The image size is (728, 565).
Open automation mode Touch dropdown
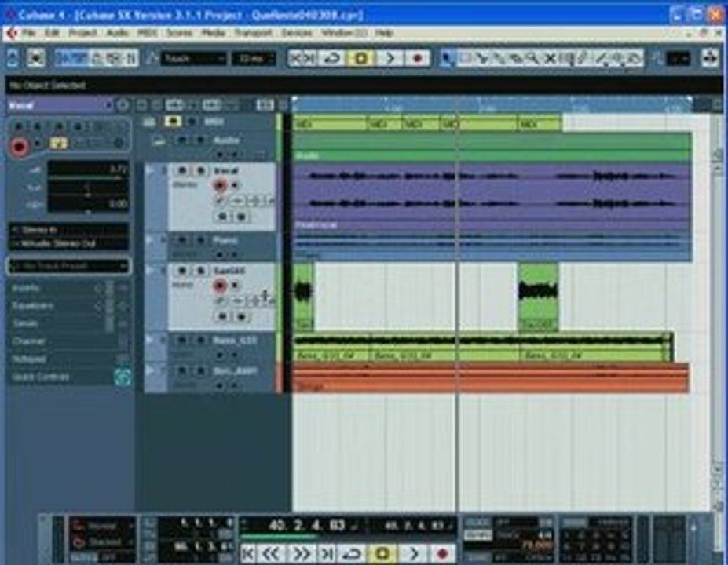click(193, 58)
